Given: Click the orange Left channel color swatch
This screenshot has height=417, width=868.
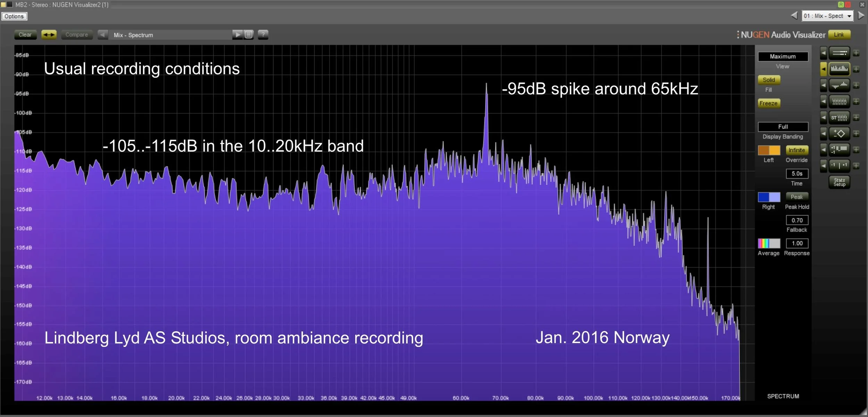Looking at the screenshot, I should 769,150.
